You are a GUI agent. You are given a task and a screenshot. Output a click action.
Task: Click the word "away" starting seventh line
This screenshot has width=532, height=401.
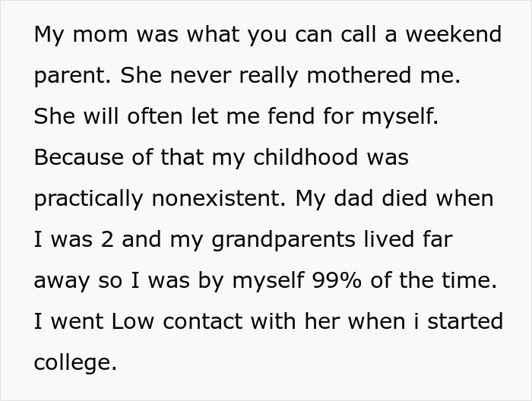point(60,281)
